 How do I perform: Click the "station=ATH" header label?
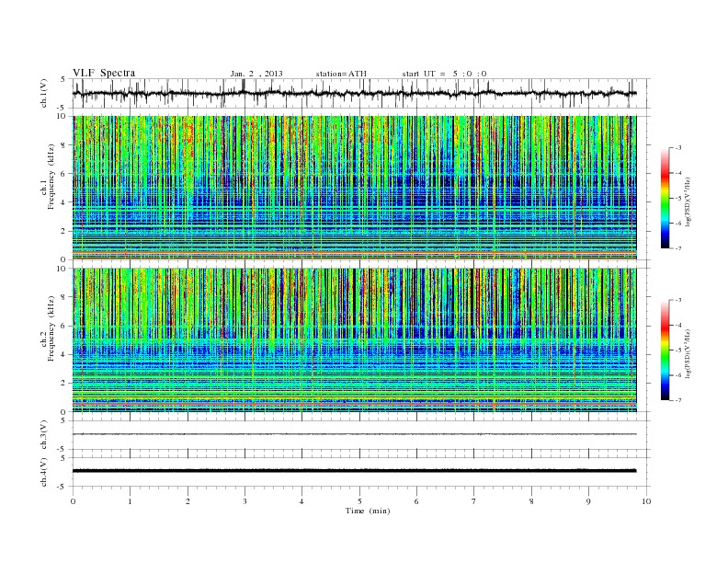341,74
